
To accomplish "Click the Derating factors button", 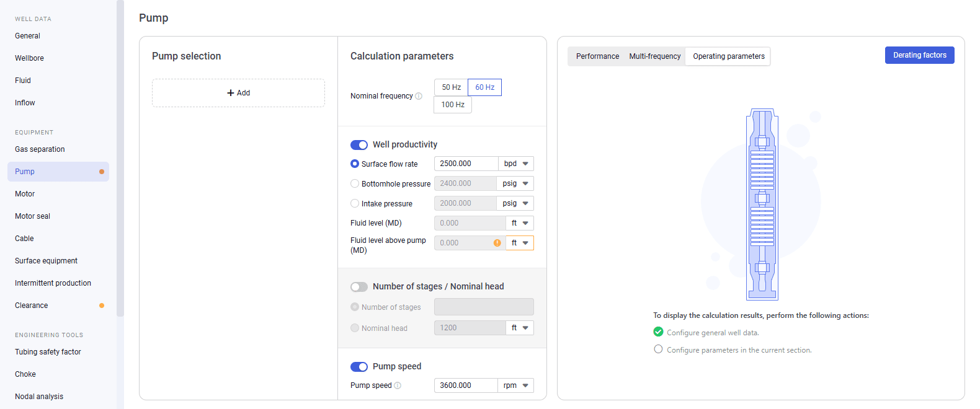I will pos(920,55).
